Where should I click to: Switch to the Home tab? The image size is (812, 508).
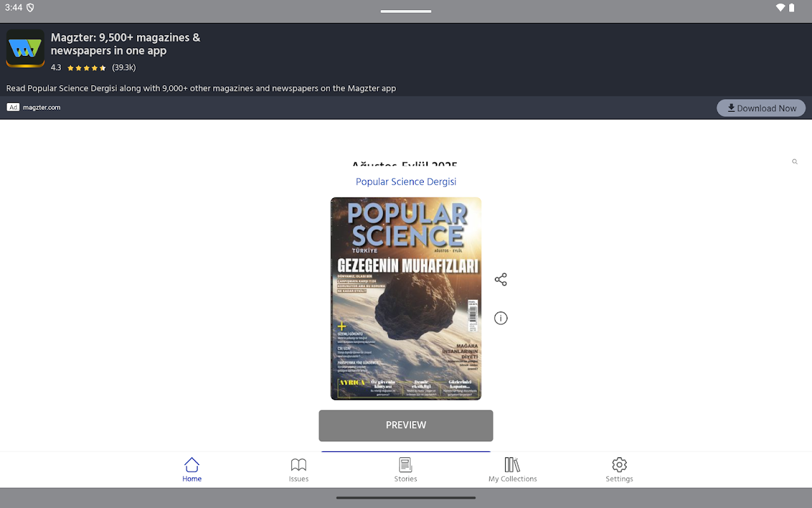[192, 470]
